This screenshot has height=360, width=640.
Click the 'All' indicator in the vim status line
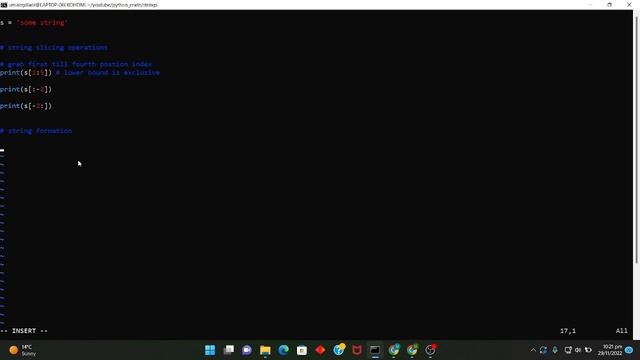(x=622, y=331)
